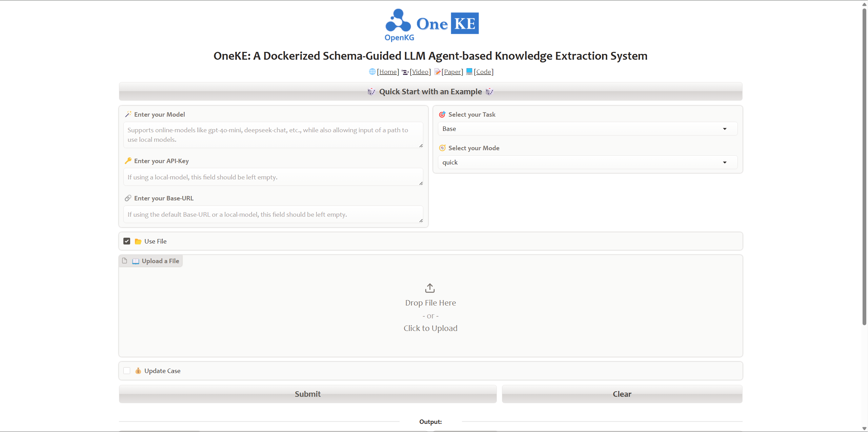Open the Paper link
This screenshot has height=432, width=868.
pos(452,72)
